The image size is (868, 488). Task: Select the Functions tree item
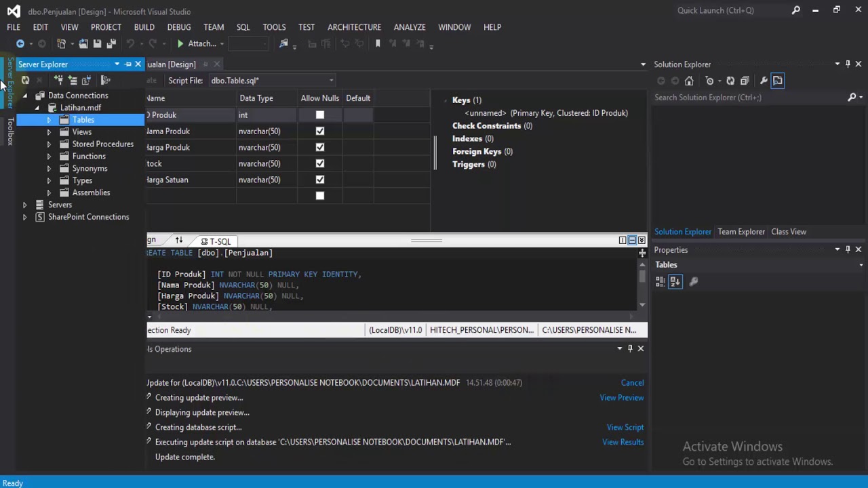point(89,157)
